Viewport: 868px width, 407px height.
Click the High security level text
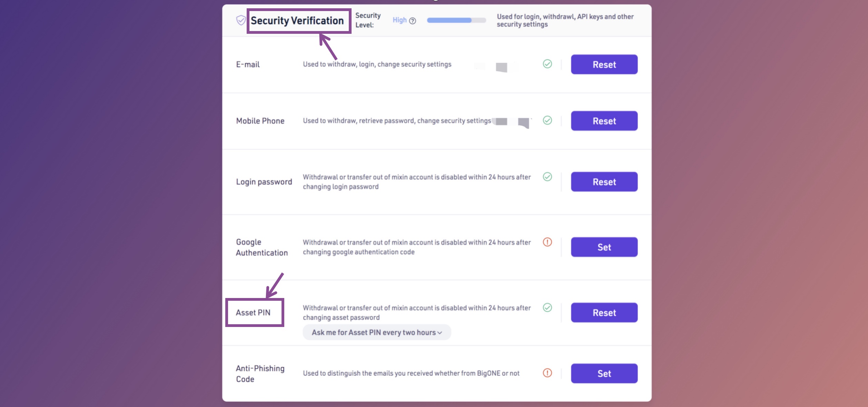click(x=400, y=20)
